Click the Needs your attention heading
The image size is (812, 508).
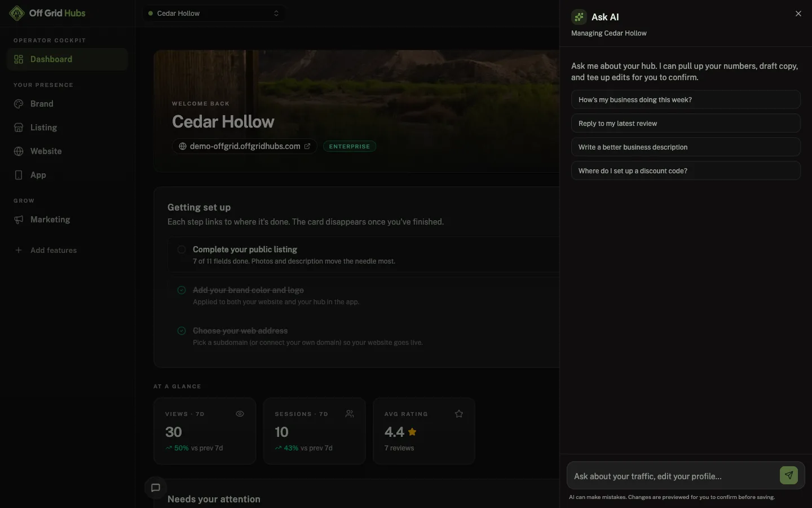(x=214, y=499)
